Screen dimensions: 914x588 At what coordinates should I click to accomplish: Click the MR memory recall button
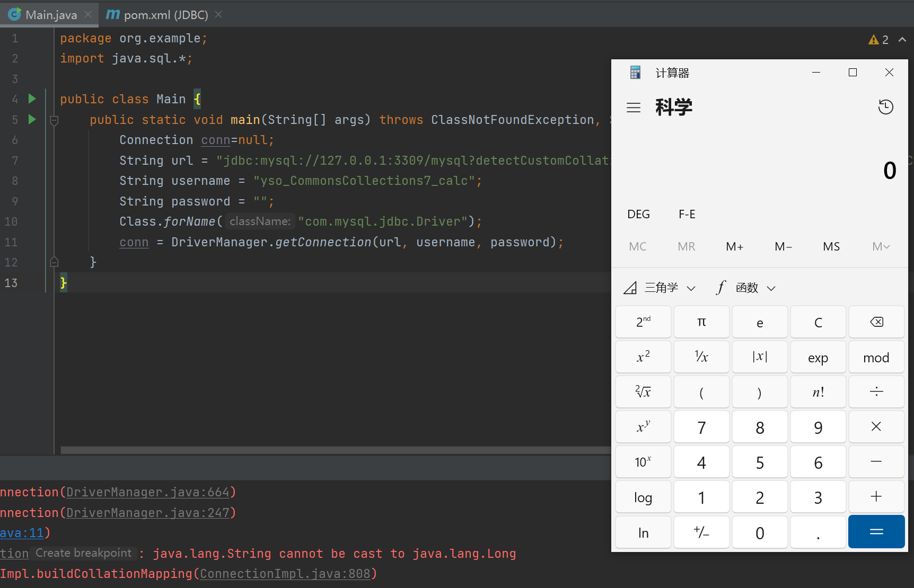pyautogui.click(x=687, y=246)
